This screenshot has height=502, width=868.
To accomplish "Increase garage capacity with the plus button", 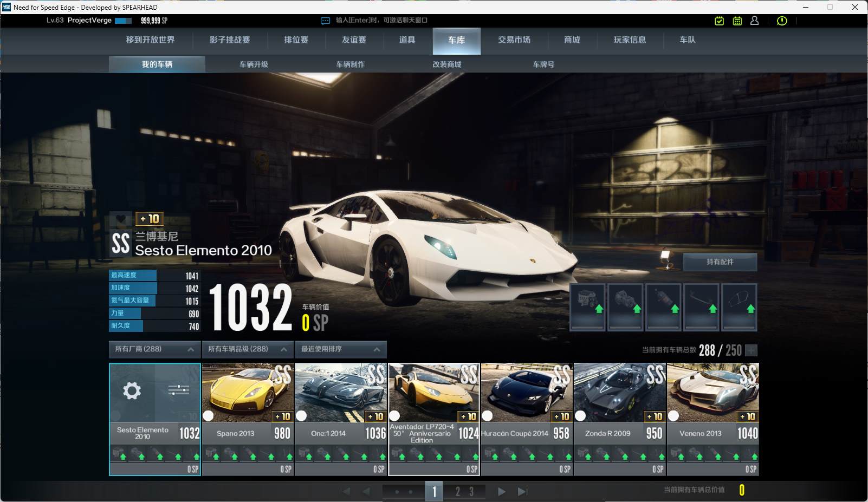I will pyautogui.click(x=752, y=350).
